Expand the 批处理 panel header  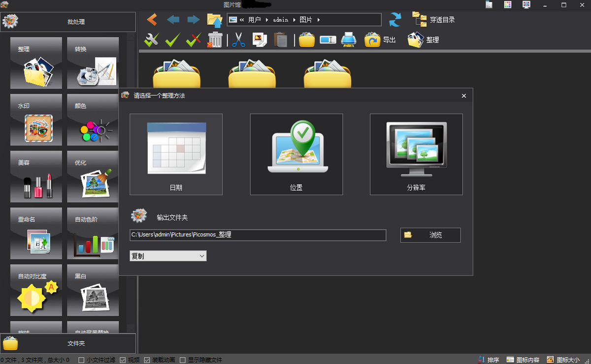click(x=68, y=22)
